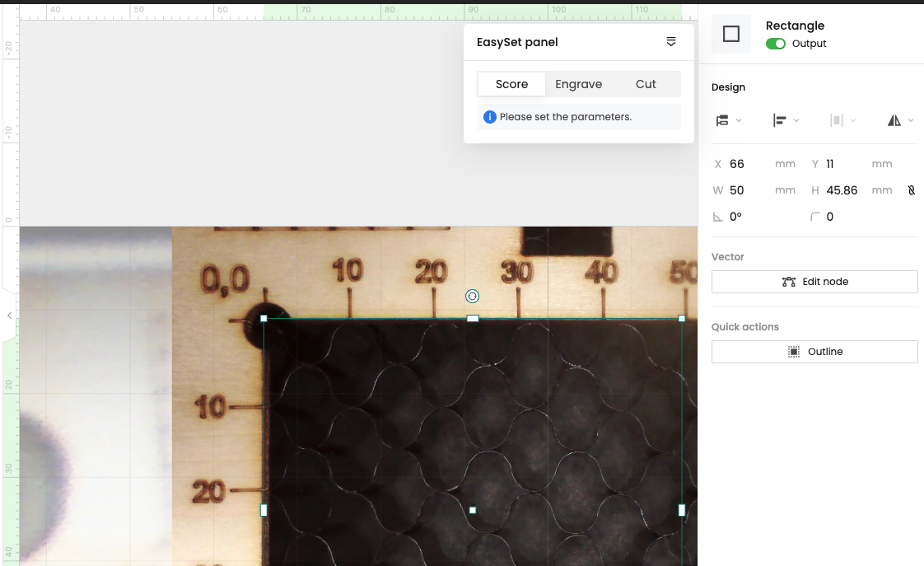
Task: Select the arrange tool icon in Design panel
Action: click(723, 120)
